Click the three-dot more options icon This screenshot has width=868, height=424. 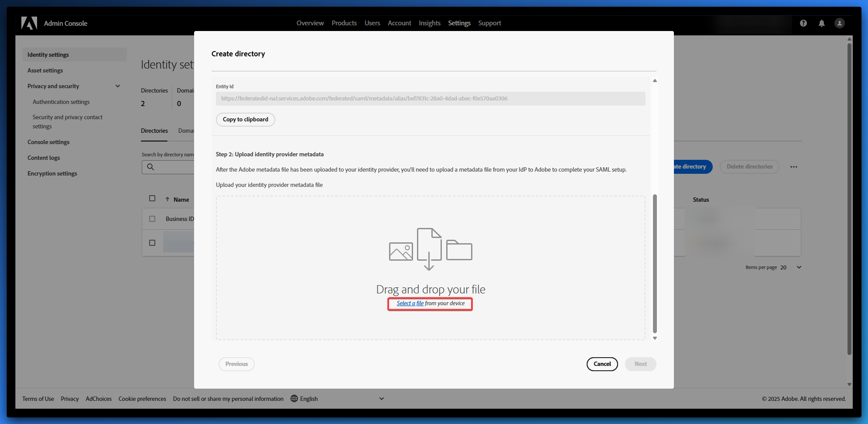tap(793, 167)
